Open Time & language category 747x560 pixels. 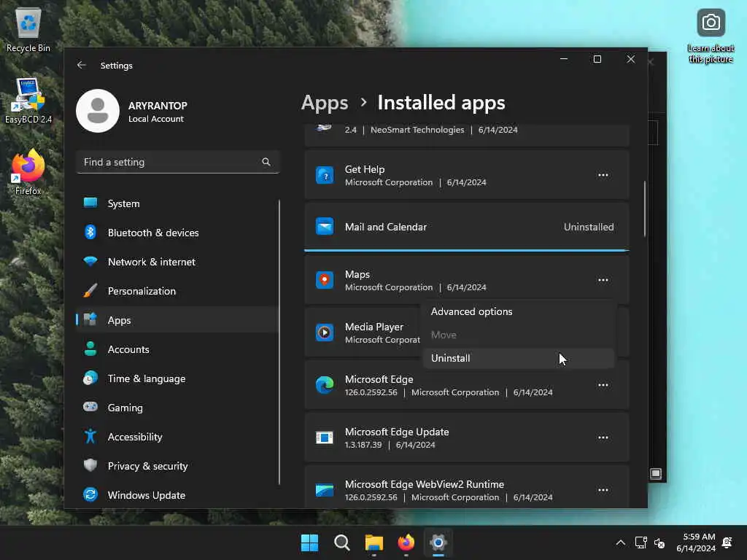(177, 378)
